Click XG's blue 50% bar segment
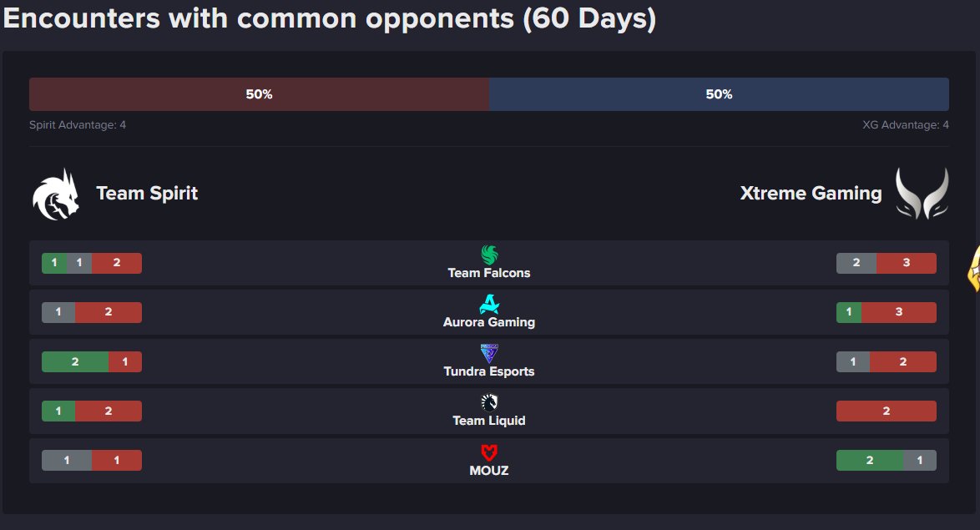This screenshot has width=980, height=530. click(x=719, y=94)
